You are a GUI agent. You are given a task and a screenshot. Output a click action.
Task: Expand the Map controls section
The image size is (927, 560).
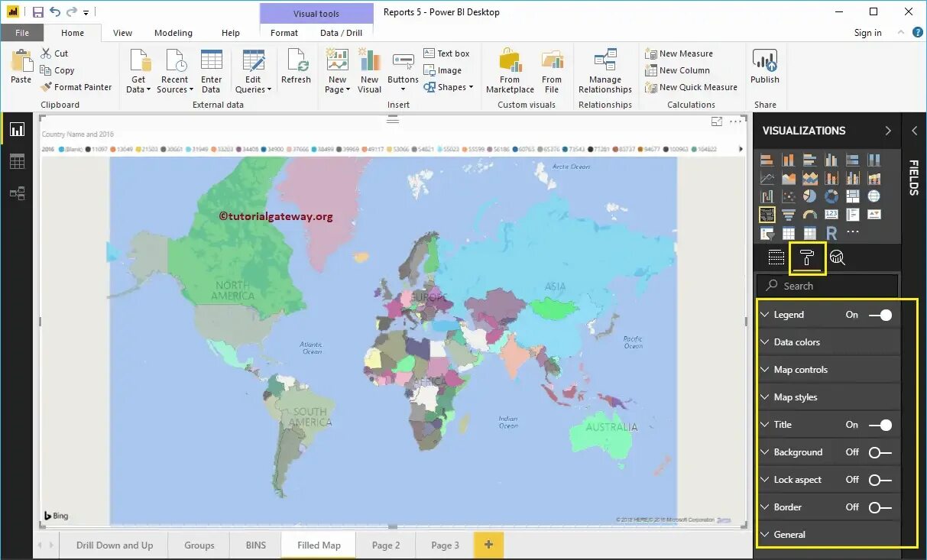point(829,370)
